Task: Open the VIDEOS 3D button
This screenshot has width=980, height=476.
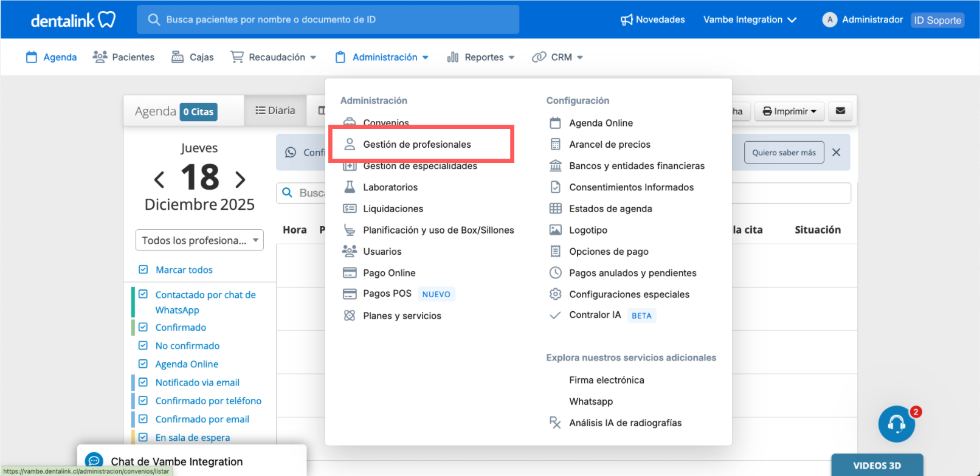Action: coord(877,466)
